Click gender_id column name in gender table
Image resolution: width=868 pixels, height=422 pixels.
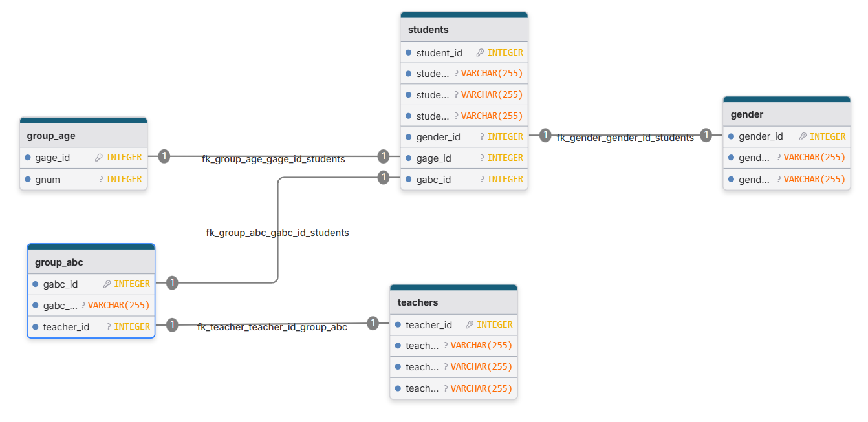761,137
